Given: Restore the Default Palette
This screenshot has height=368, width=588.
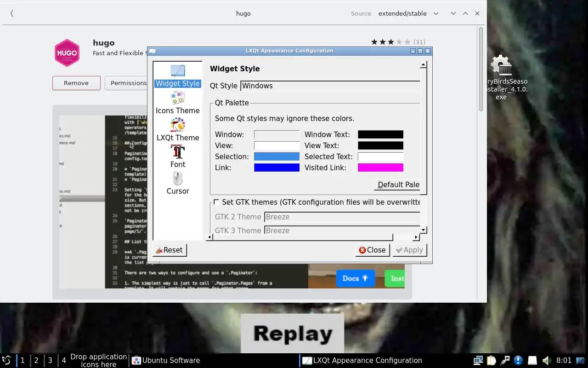Looking at the screenshot, I should tap(398, 185).
